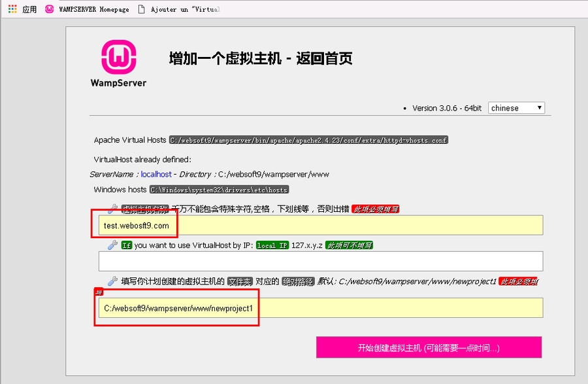This screenshot has width=588, height=384.
Task: Open the chinese language dropdown
Action: (x=516, y=108)
